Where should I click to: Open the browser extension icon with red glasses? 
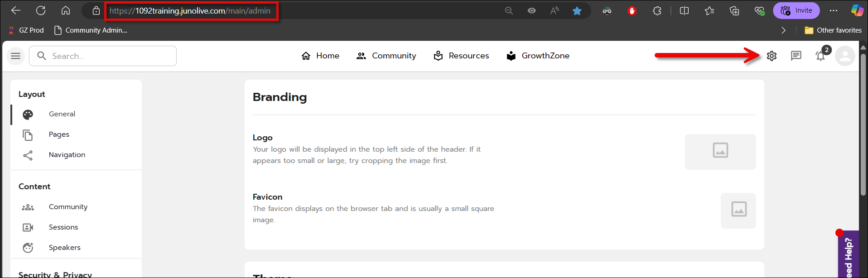[607, 10]
